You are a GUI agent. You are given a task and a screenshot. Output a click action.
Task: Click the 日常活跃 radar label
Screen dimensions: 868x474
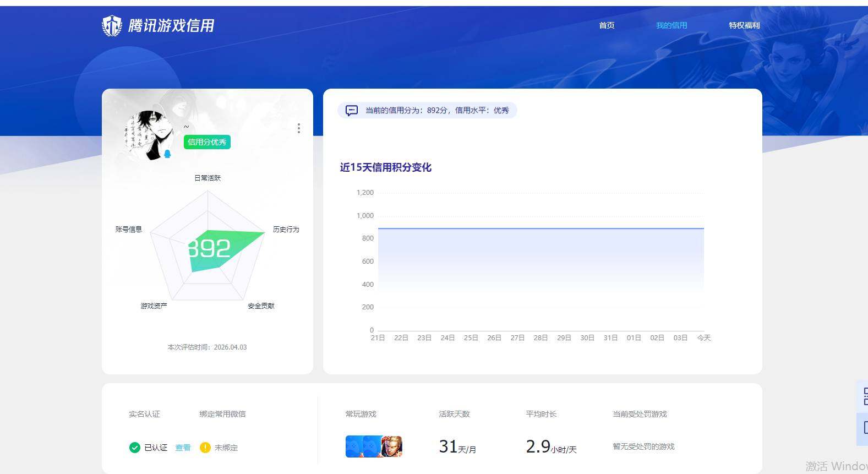pyautogui.click(x=208, y=178)
